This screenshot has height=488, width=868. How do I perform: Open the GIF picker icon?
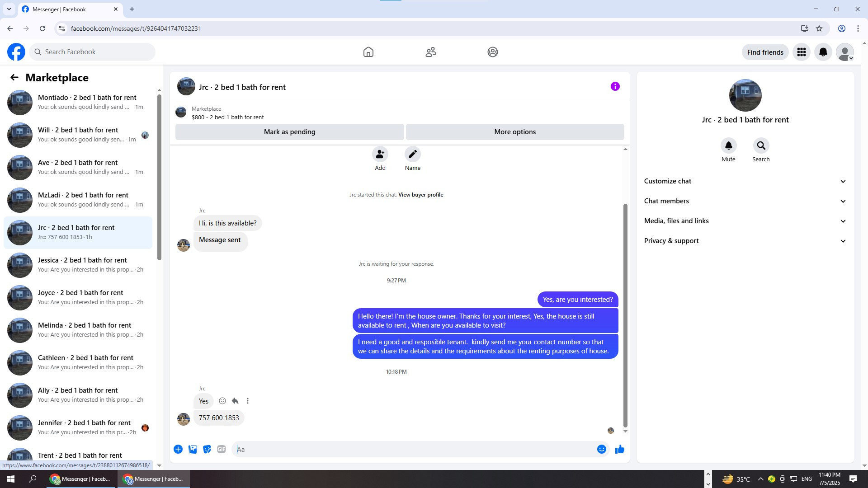coord(221,449)
